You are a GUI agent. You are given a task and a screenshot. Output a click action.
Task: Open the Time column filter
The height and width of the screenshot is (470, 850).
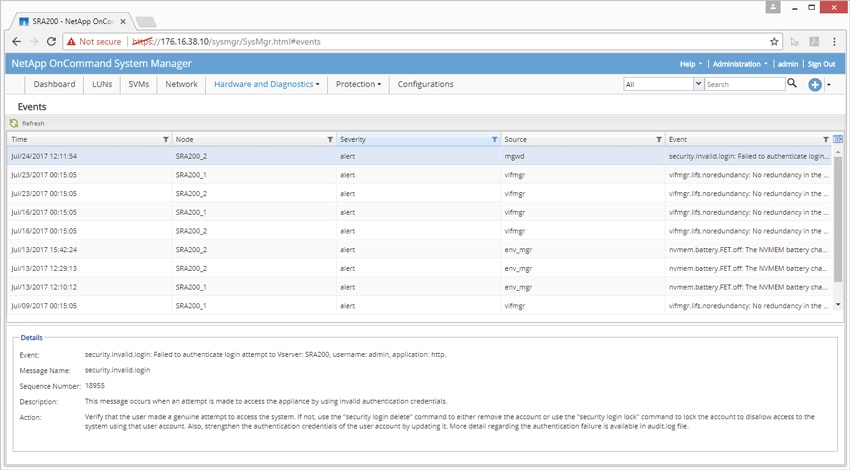click(x=166, y=139)
